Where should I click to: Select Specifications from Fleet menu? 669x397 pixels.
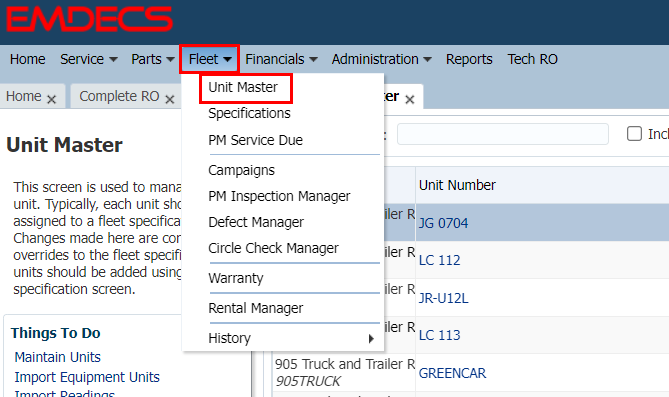[x=249, y=113]
